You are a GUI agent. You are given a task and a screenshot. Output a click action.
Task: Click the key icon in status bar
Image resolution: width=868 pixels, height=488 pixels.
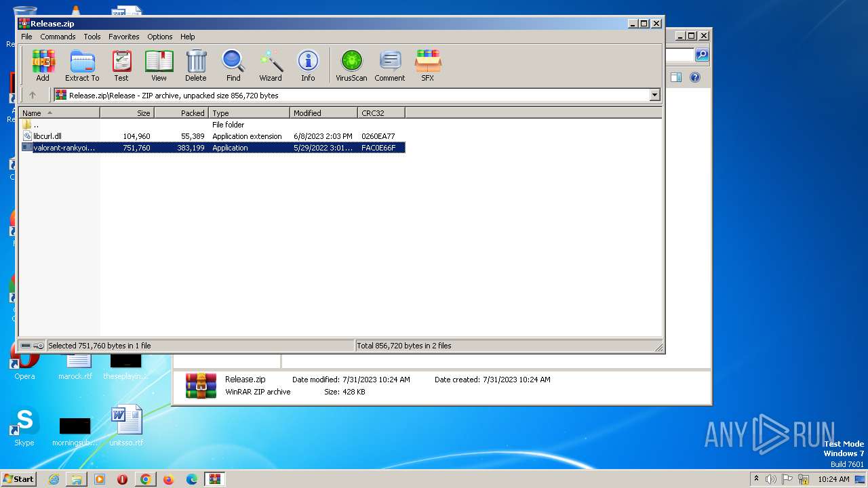click(39, 346)
